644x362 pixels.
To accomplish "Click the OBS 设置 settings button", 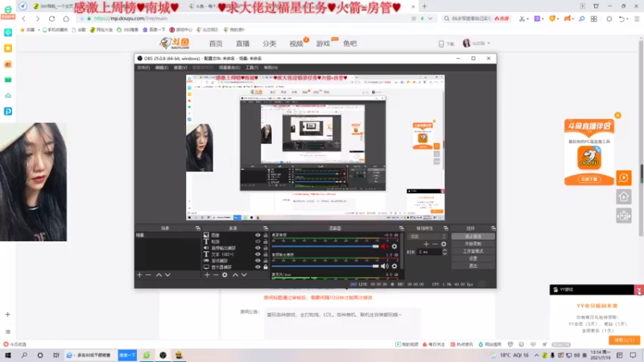I will coord(473,258).
